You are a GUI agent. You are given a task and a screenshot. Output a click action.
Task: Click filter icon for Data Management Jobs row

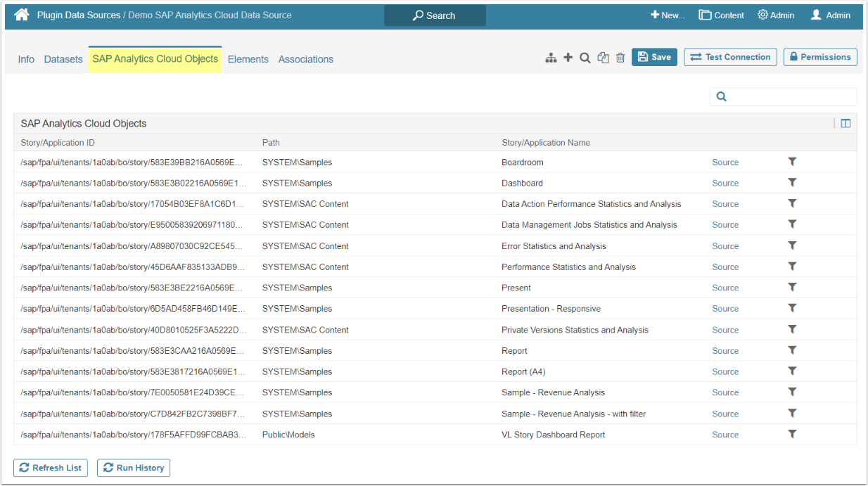(792, 224)
